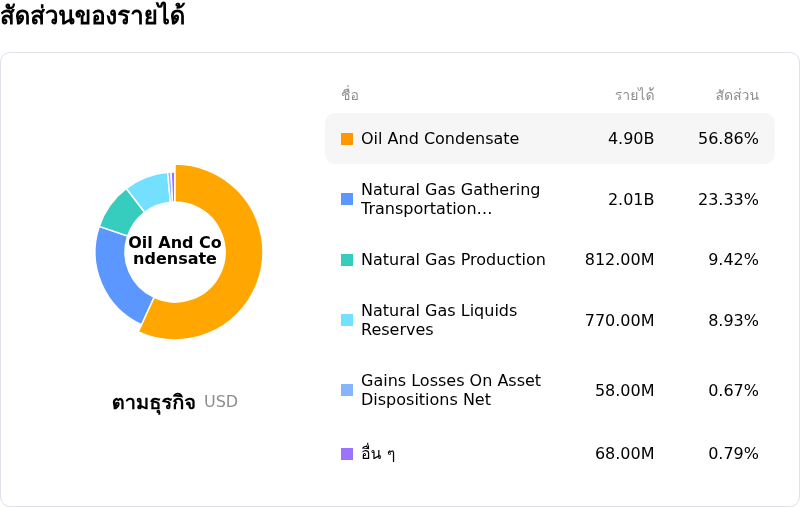800x507 pixels.
Task: Click the 58.00M revenue value
Action: (x=624, y=390)
